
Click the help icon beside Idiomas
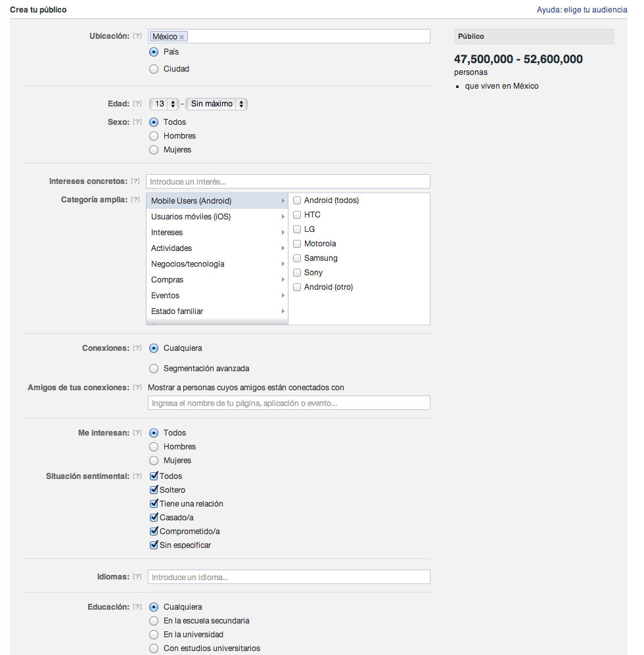point(137,577)
